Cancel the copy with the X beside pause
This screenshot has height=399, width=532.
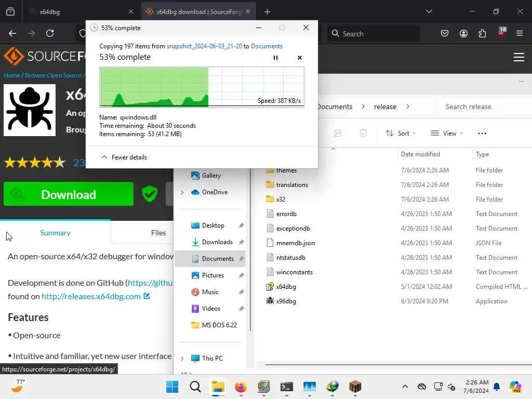point(300,58)
